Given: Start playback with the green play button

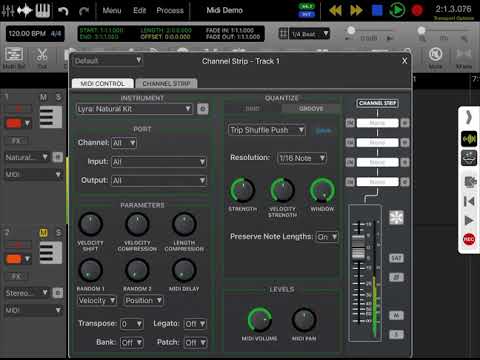Looking at the screenshot, I should click(397, 10).
